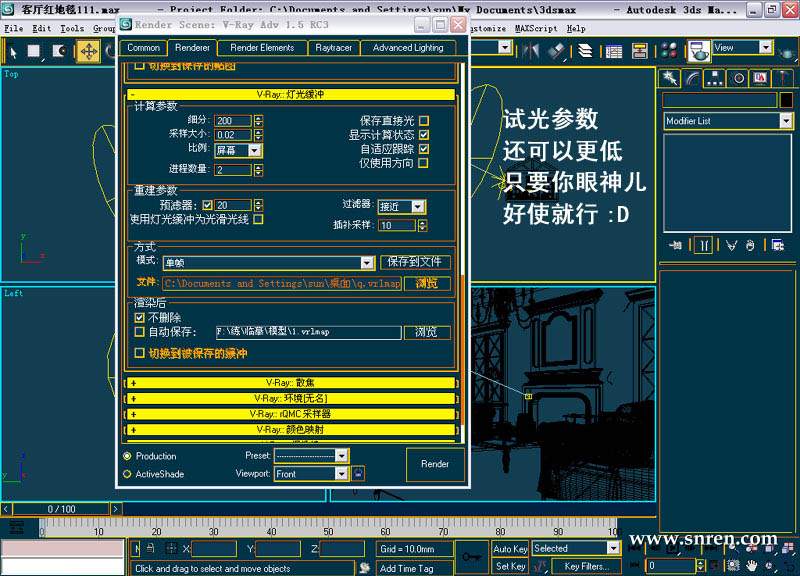Switch to the Utilities hammer icon
The width and height of the screenshot is (800, 576).
tap(783, 79)
